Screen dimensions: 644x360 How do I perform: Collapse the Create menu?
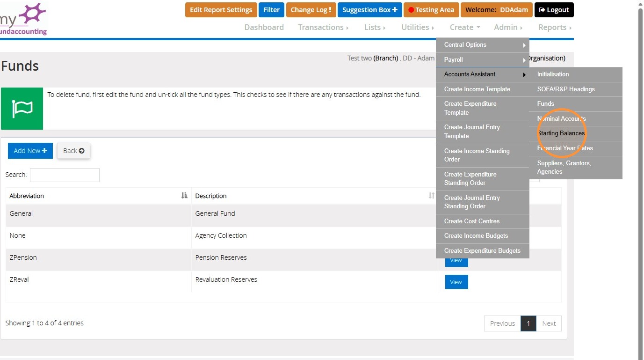pyautogui.click(x=465, y=27)
